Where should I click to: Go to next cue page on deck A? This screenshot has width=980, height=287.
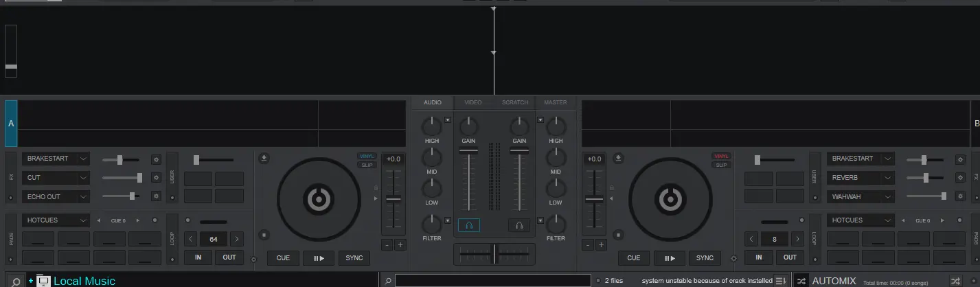[138, 220]
